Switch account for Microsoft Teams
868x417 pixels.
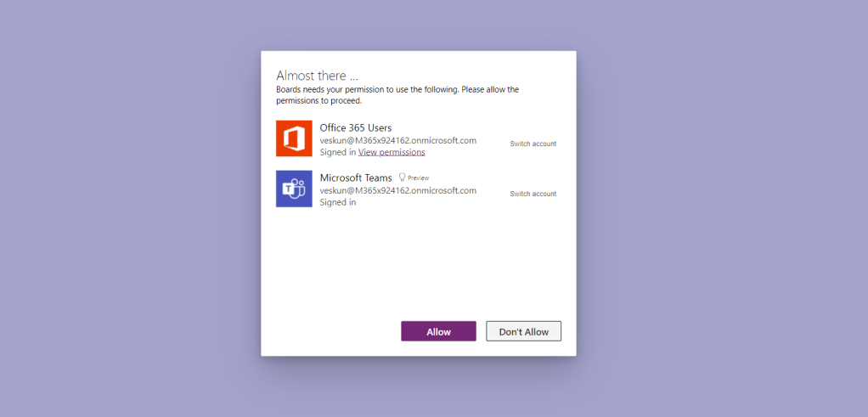click(533, 194)
